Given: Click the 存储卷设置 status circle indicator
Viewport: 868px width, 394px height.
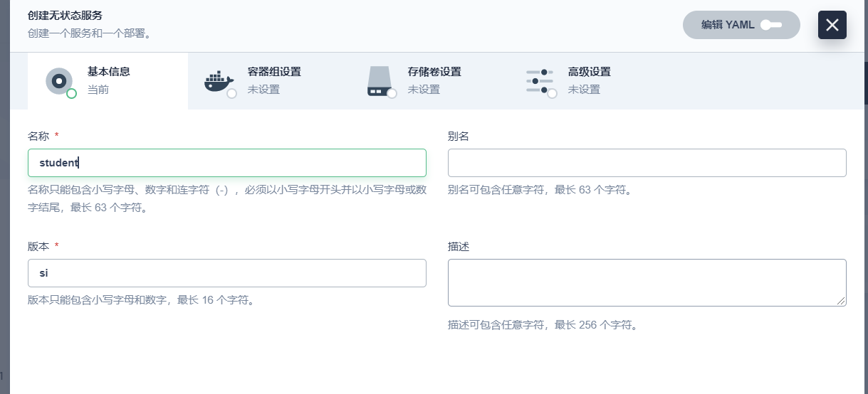Looking at the screenshot, I should [x=392, y=94].
